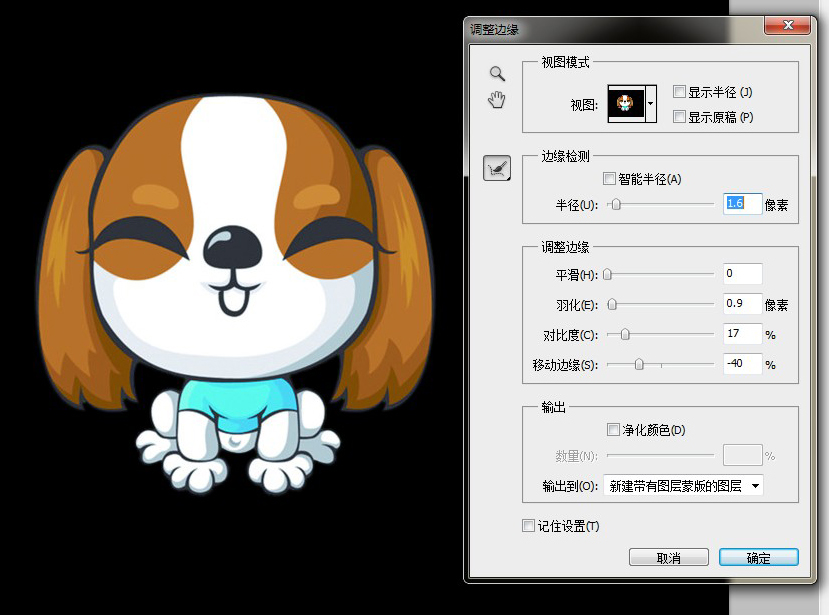Select the Zoom magnifier tool
Viewport: 829px width, 615px height.
(497, 74)
